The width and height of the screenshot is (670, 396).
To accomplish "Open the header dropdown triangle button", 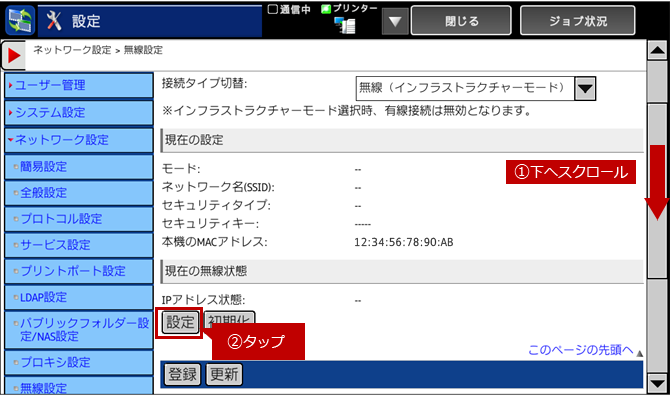I will [395, 21].
